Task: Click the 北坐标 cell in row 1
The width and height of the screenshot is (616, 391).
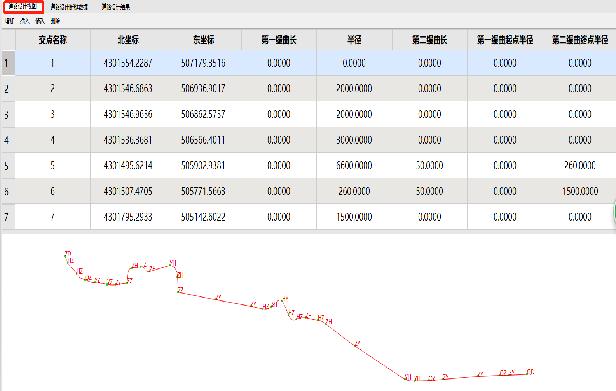Action: coord(128,63)
